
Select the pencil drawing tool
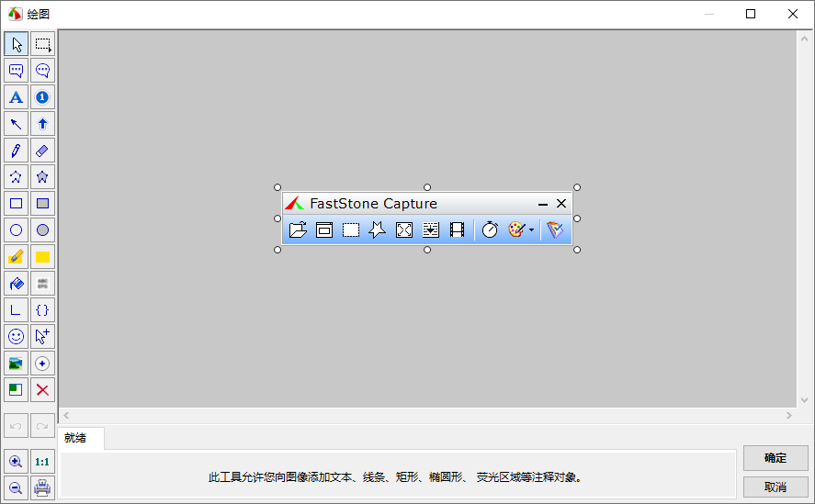click(17, 151)
